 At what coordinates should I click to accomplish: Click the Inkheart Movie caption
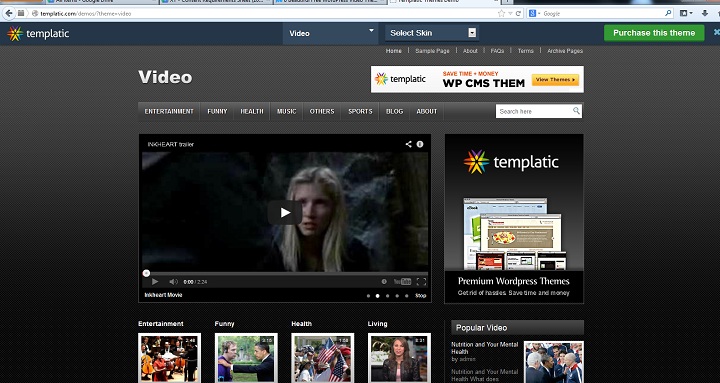tap(163, 295)
